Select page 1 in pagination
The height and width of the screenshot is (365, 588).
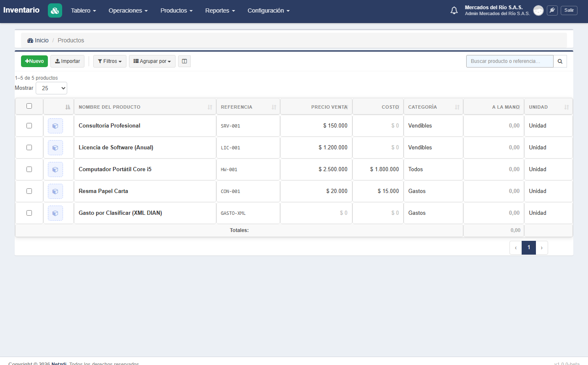point(529,248)
